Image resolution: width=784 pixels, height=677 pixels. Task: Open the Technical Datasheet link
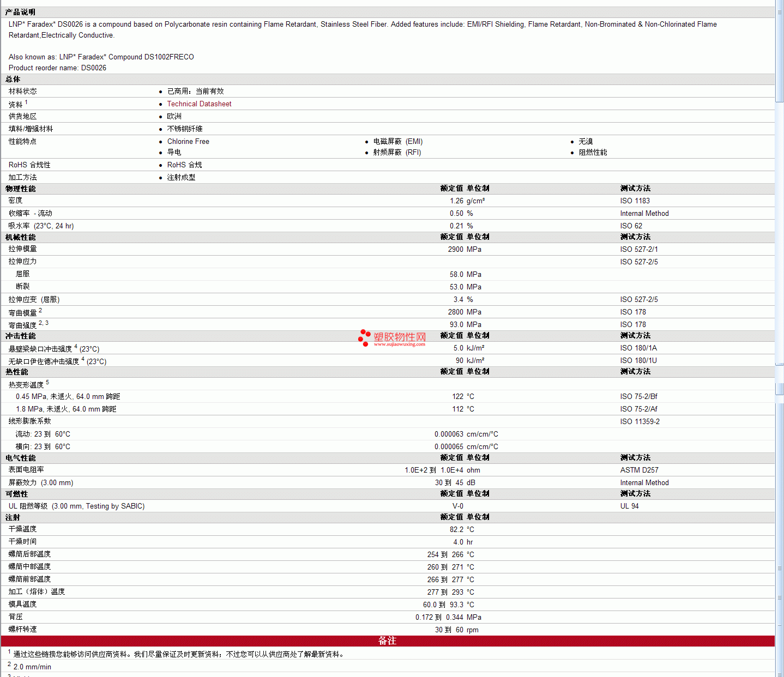(x=199, y=104)
